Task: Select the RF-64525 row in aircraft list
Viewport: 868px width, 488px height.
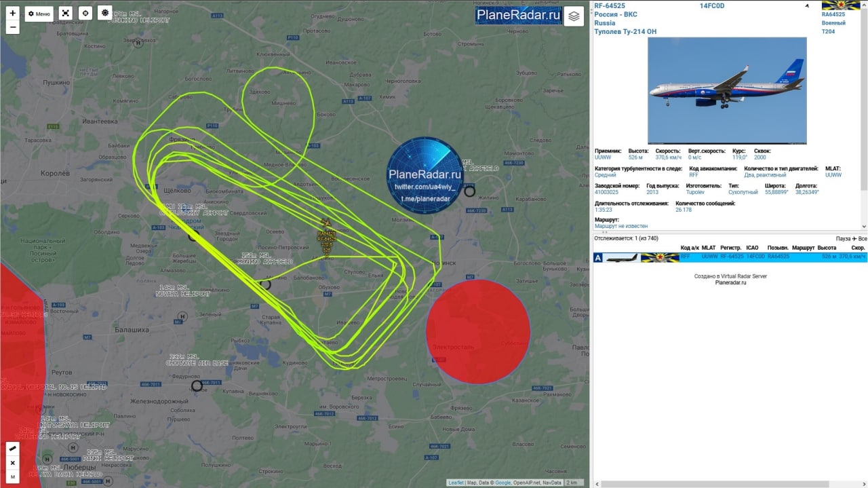Action: coord(730,257)
